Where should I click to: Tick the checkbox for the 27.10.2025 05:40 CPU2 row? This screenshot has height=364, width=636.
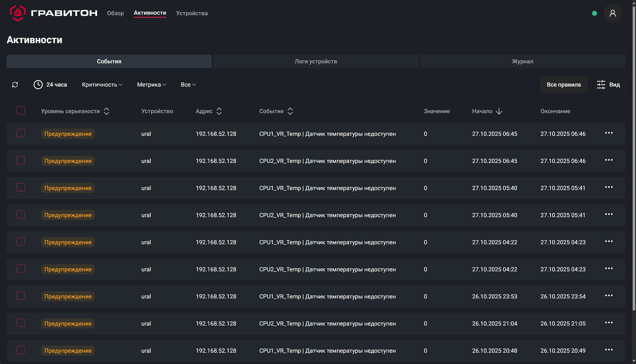pos(21,215)
